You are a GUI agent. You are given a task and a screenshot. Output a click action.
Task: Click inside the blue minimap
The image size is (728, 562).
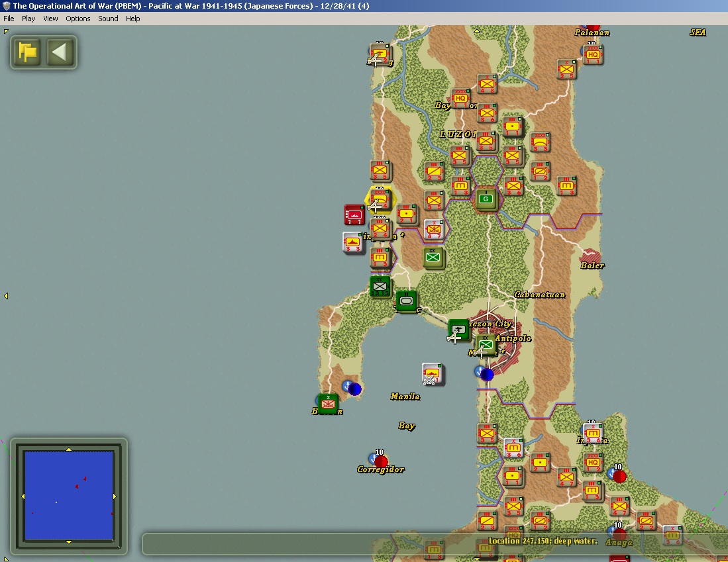click(x=69, y=496)
